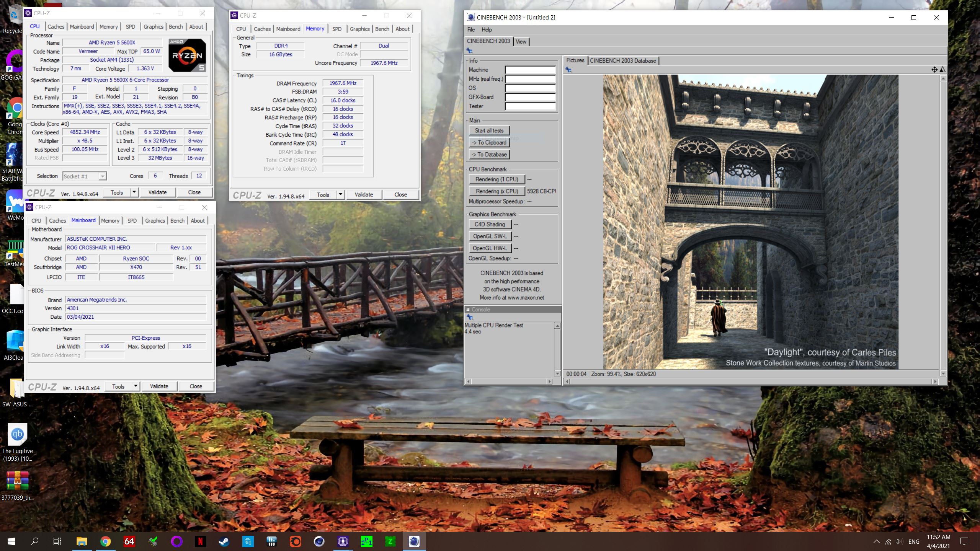Viewport: 980px width, 551px height.
Task: Click picture viewer vertical scrollbar up arrow
Action: 943,78
